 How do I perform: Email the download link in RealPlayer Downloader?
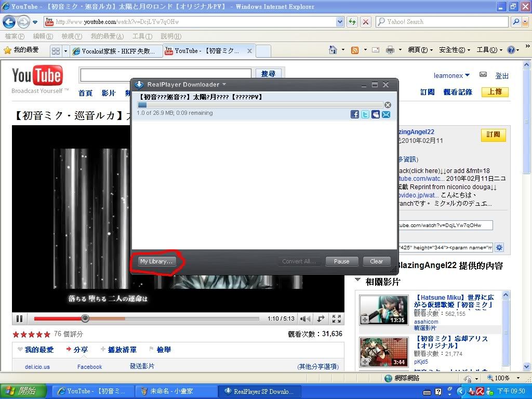click(x=386, y=114)
